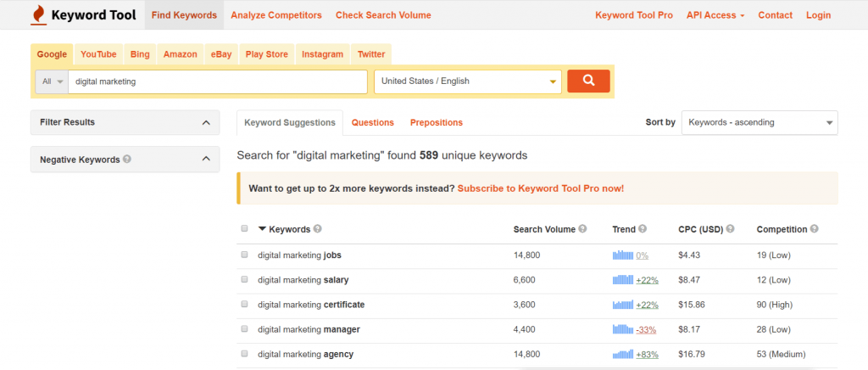Check the digital marketing salary row
The width and height of the screenshot is (868, 370).
point(244,280)
